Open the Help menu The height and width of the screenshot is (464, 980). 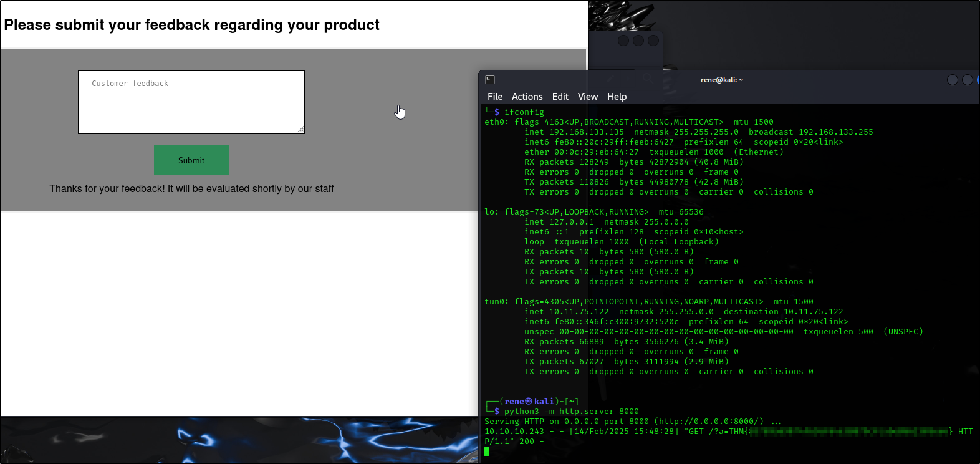[x=617, y=97]
